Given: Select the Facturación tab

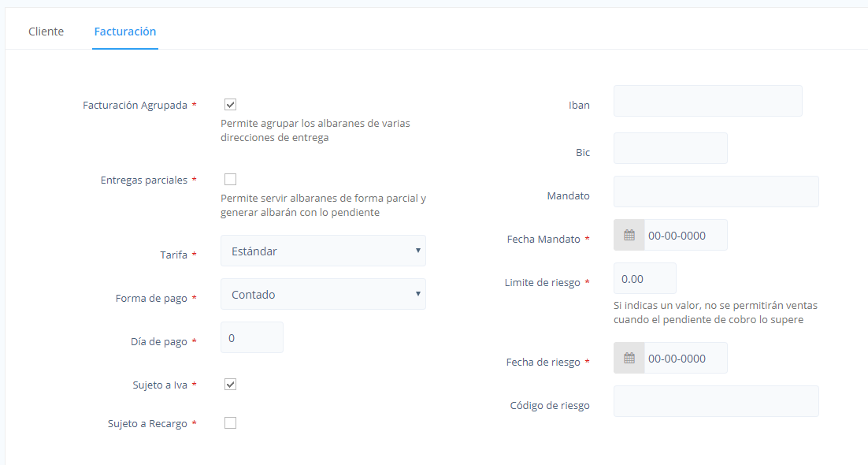Looking at the screenshot, I should 125,32.
